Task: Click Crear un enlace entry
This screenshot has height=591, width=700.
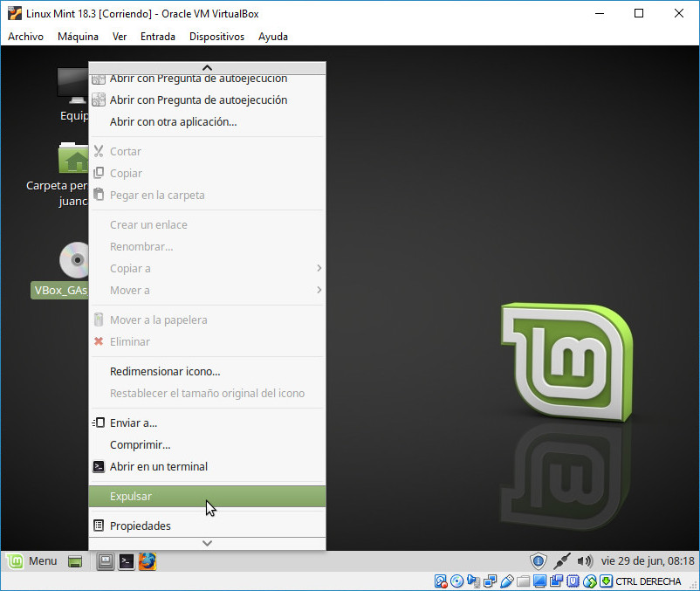Action: click(x=207, y=224)
